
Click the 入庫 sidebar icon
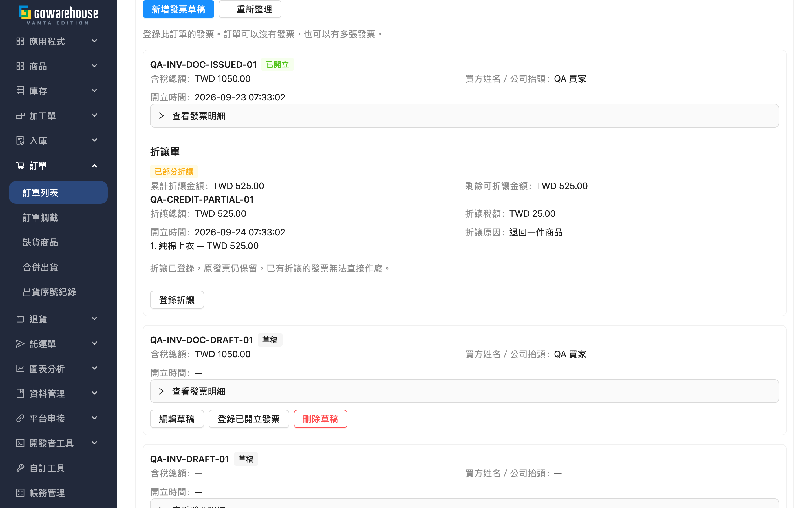click(x=20, y=141)
